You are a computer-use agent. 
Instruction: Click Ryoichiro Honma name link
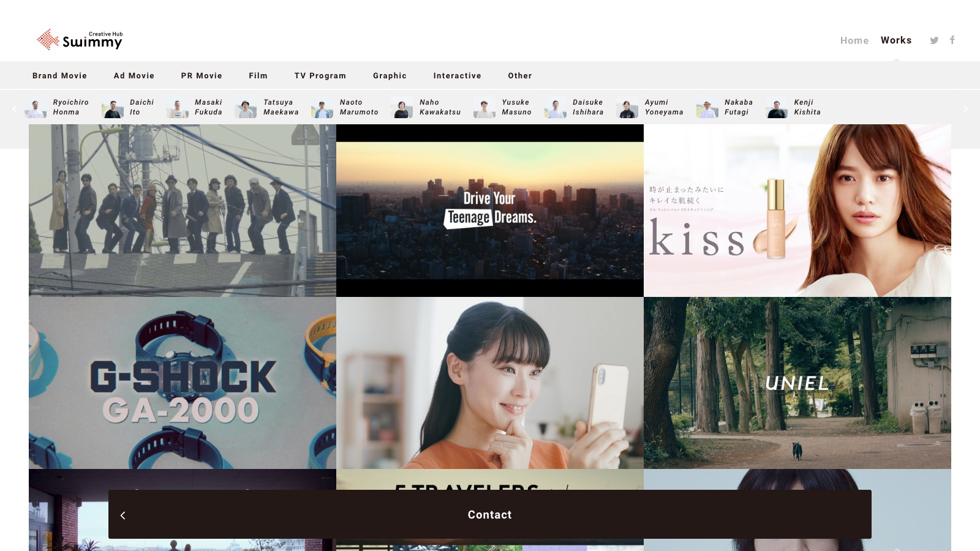pos(70,107)
